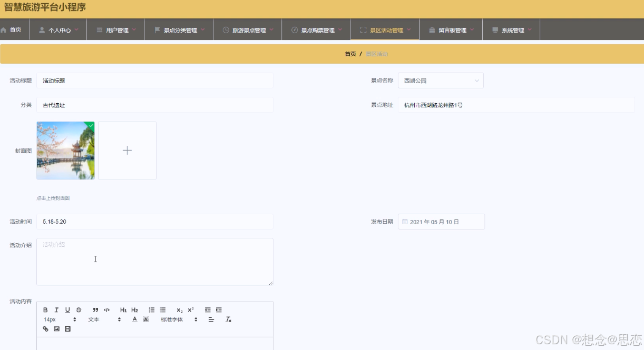Apply superscript formatting
644x350 pixels.
click(x=191, y=310)
